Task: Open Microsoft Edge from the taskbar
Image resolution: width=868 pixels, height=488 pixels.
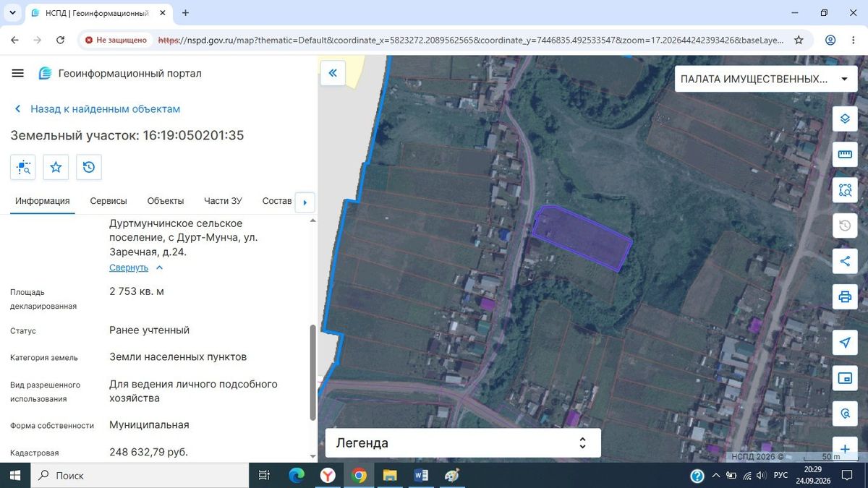Action: point(297,475)
